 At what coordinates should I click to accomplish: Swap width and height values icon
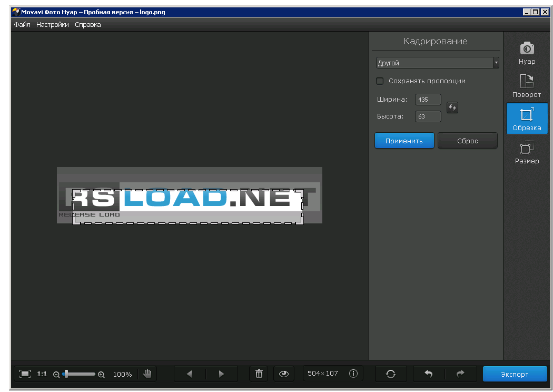point(452,107)
